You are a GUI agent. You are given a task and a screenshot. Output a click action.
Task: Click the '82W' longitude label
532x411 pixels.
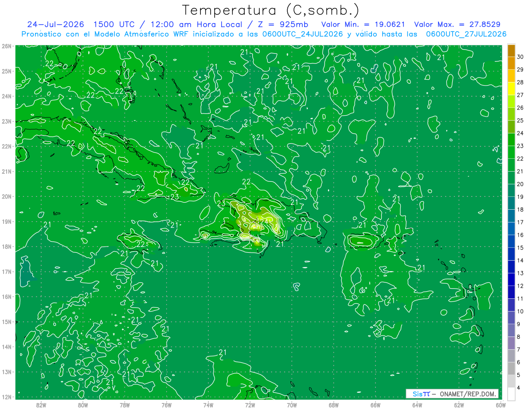[x=41, y=405]
